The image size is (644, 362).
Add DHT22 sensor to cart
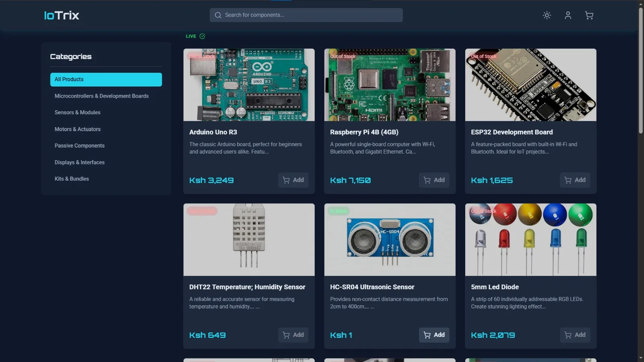point(293,335)
